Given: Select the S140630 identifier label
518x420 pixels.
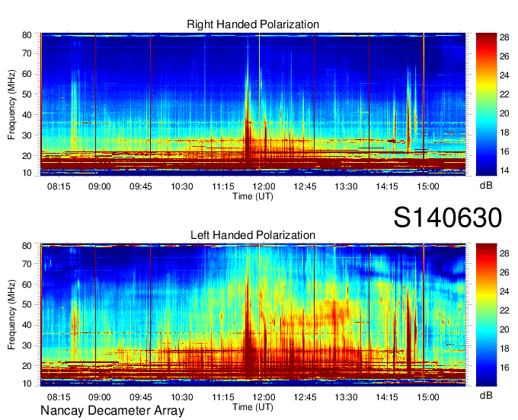Looking at the screenshot, I should click(x=448, y=218).
